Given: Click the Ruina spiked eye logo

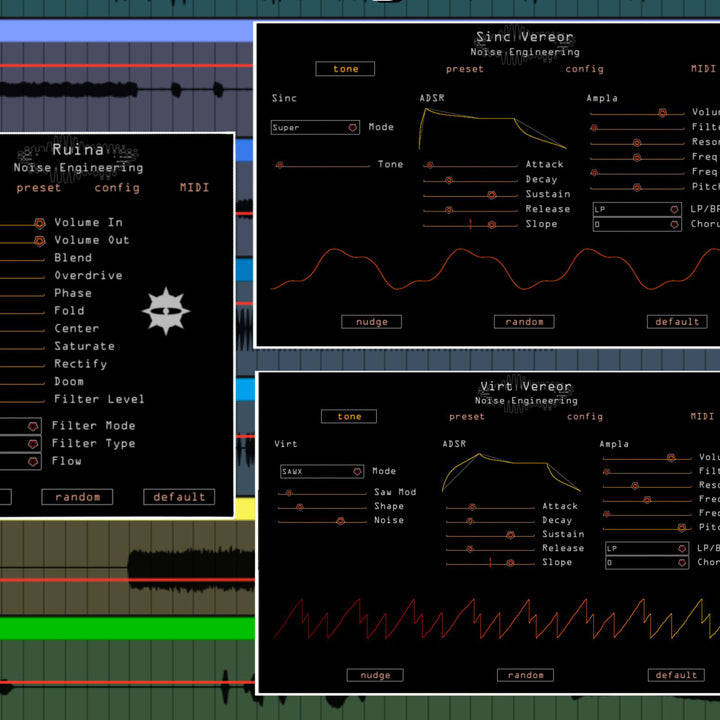Looking at the screenshot, I should point(166,311).
